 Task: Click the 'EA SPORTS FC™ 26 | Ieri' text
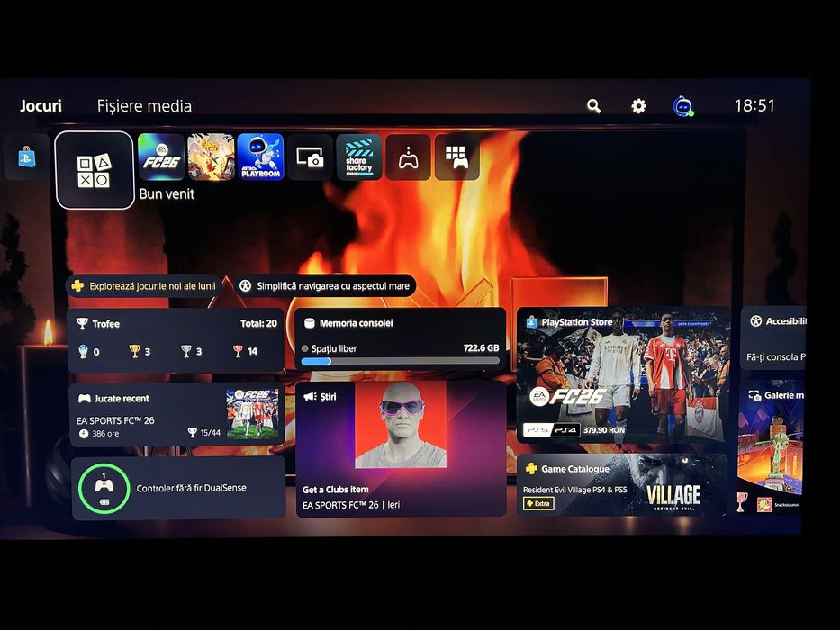351,505
